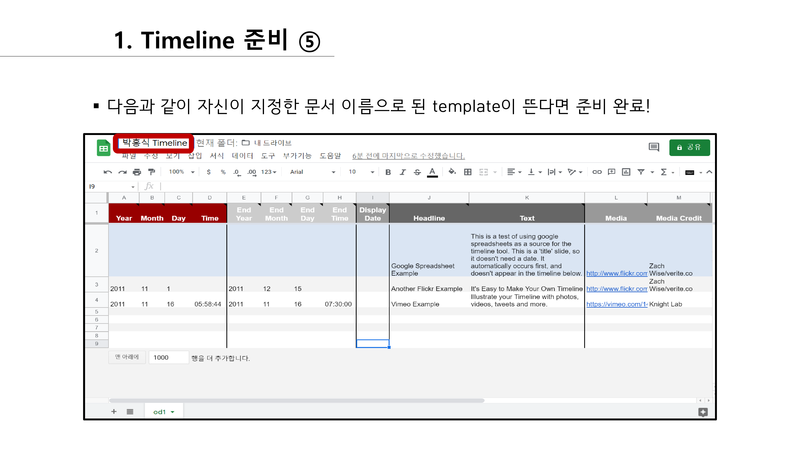The height and width of the screenshot is (450, 800).
Task: Click the 내 드라이브 folder label
Action: (273, 143)
